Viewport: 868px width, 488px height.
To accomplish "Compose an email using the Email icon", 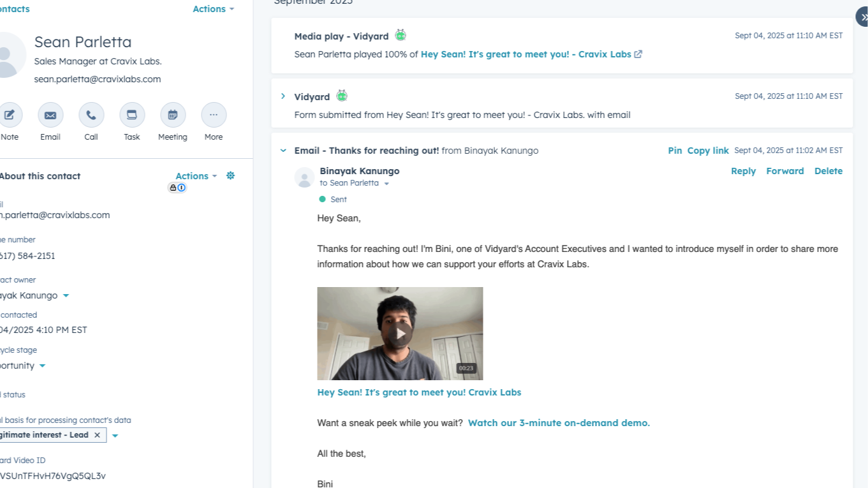I will tap(50, 115).
